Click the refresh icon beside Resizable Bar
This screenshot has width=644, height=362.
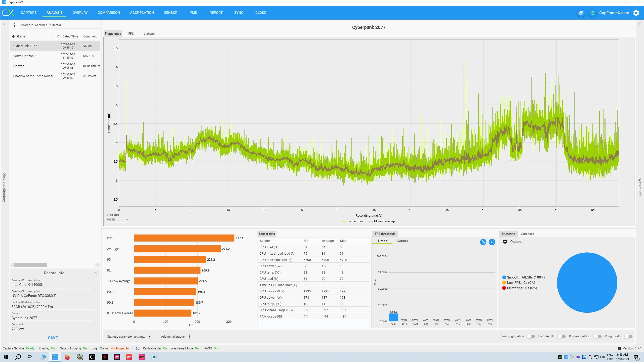pyautogui.click(x=138, y=348)
